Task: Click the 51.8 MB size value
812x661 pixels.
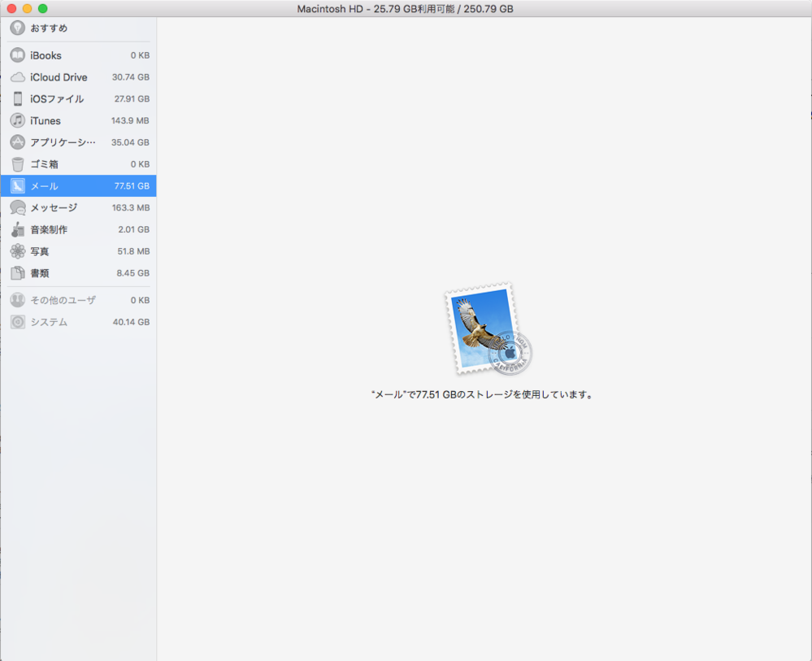Action: [x=133, y=251]
